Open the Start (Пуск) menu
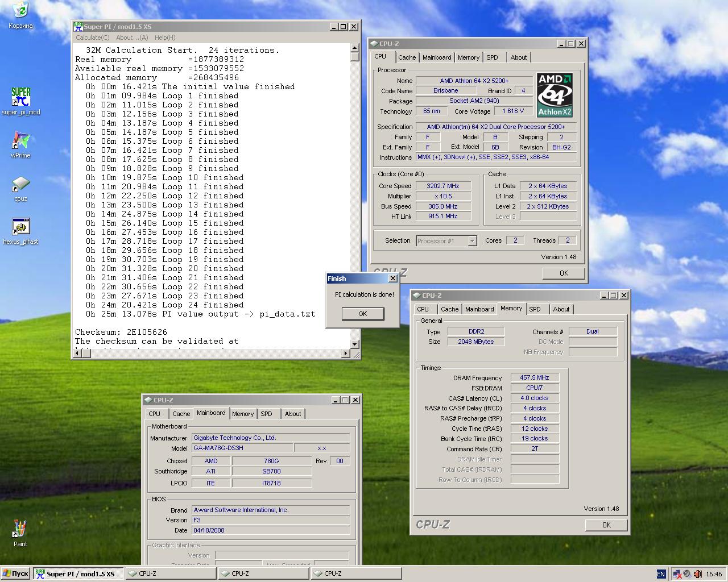 [15, 574]
